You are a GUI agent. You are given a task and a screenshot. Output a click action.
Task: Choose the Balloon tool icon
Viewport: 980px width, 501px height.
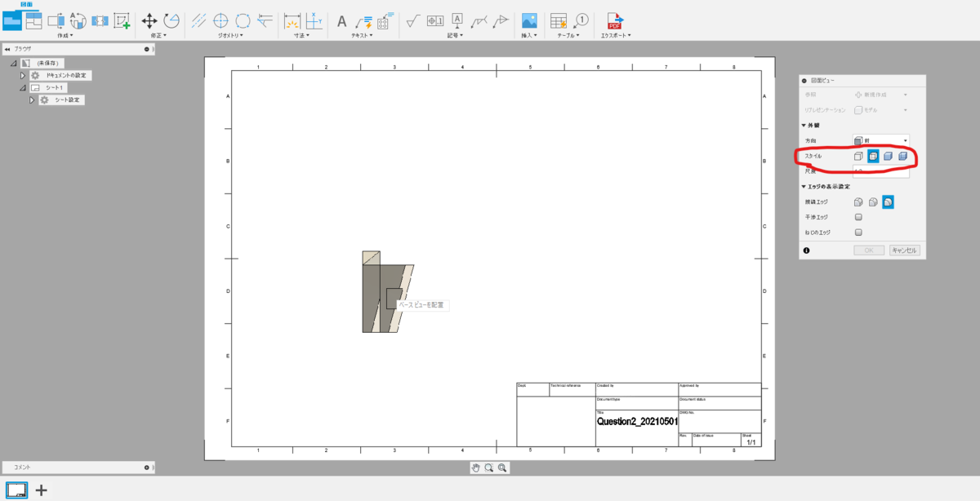click(x=581, y=20)
